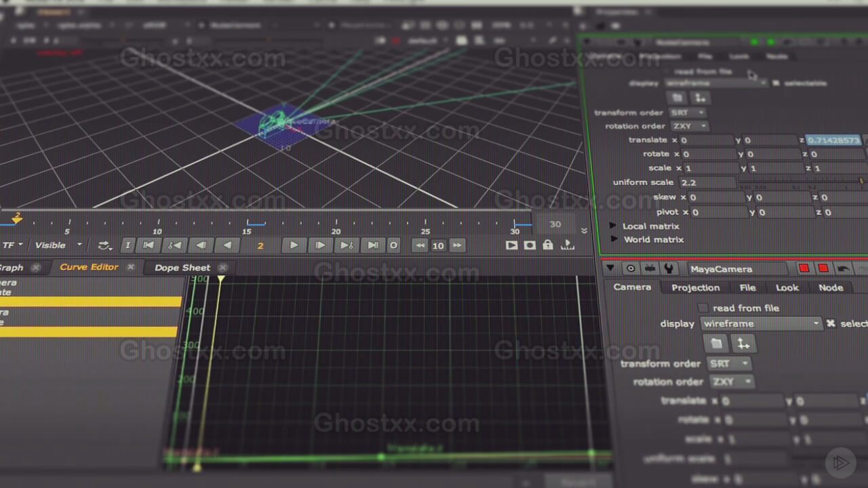
Task: Open the upper panel's rotation order ZXY dropdown
Action: coord(690,126)
